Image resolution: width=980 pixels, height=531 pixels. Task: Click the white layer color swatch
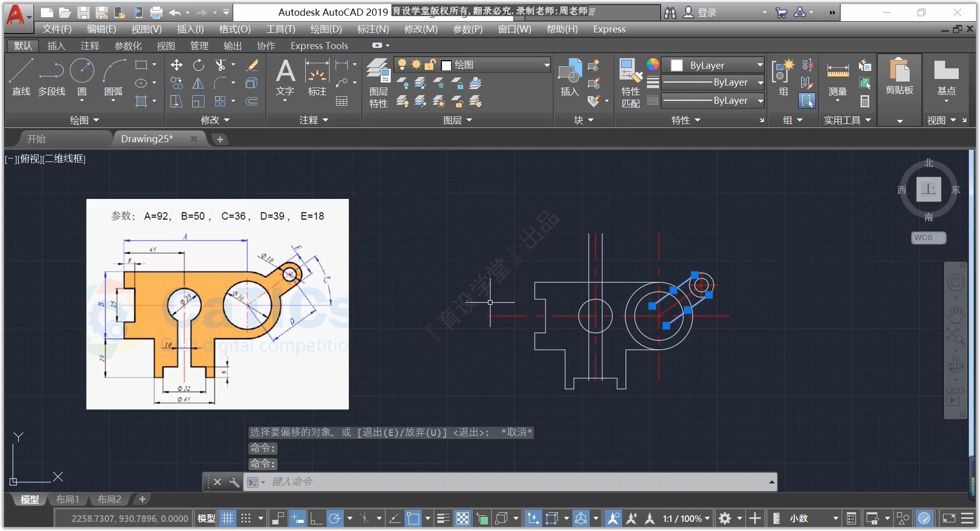point(446,65)
